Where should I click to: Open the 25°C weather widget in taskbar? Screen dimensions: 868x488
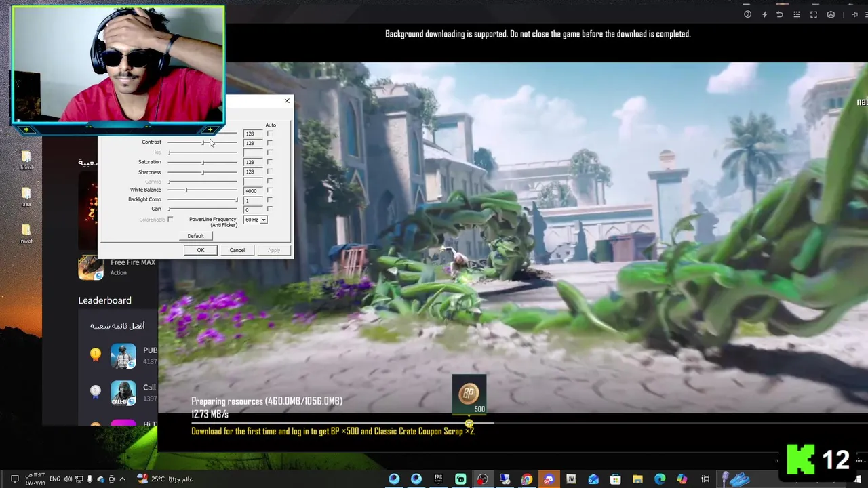tap(165, 479)
